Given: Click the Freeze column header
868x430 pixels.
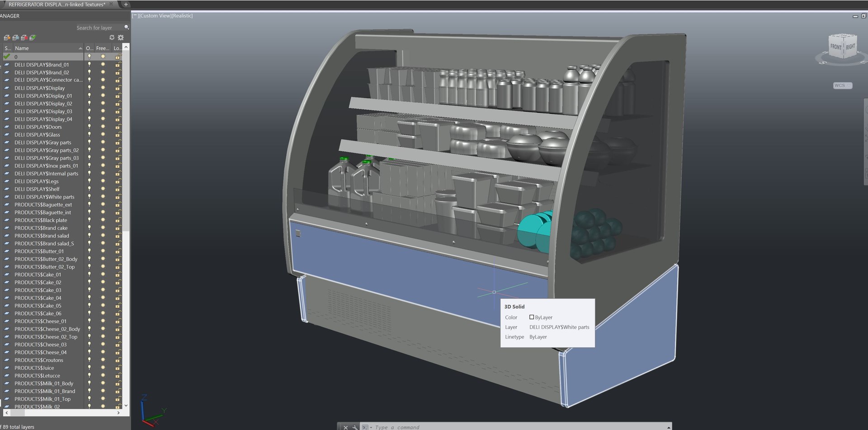Looking at the screenshot, I should coord(103,48).
